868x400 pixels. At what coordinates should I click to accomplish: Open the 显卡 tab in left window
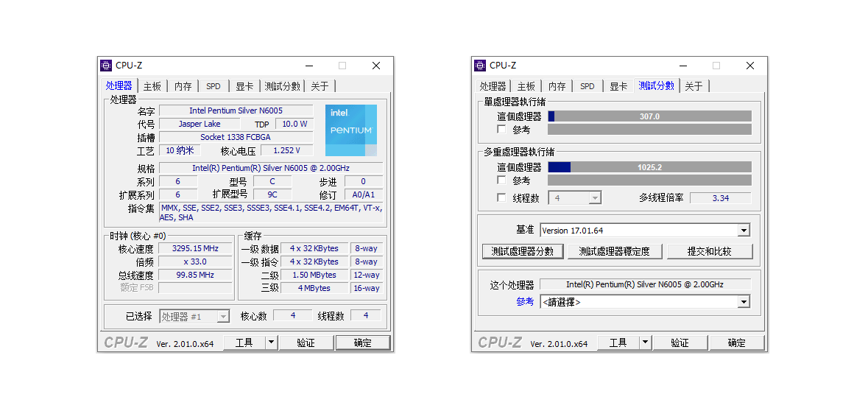click(x=244, y=86)
